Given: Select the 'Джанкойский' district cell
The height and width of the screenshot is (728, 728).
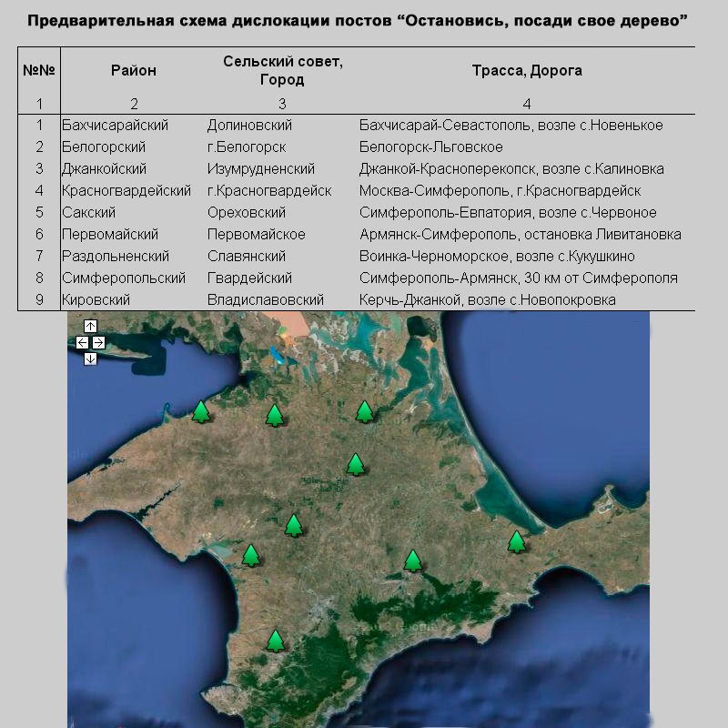Looking at the screenshot, I should [x=105, y=168].
